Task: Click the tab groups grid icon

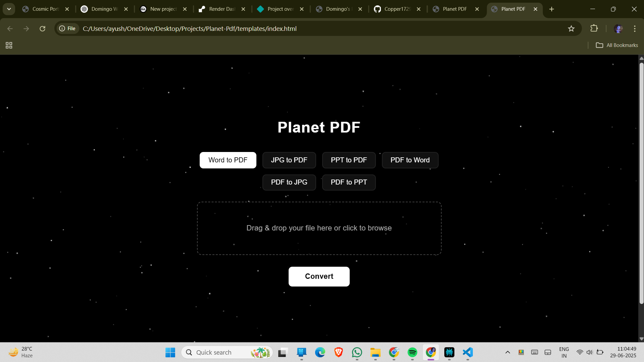Action: [x=8, y=45]
